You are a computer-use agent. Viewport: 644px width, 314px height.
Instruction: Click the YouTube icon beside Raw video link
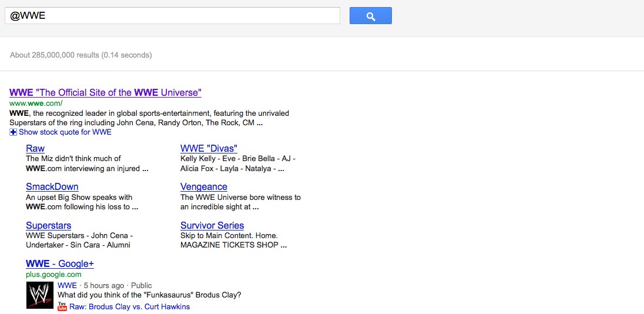(x=62, y=306)
